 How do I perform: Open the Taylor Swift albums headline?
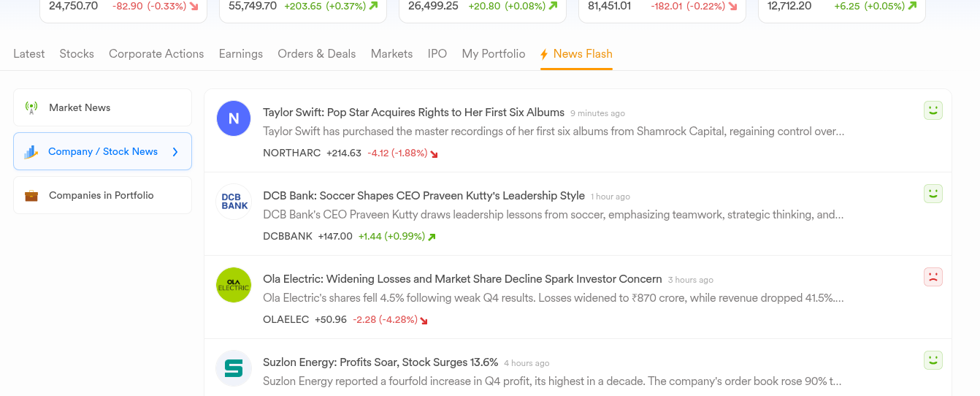pyautogui.click(x=413, y=113)
